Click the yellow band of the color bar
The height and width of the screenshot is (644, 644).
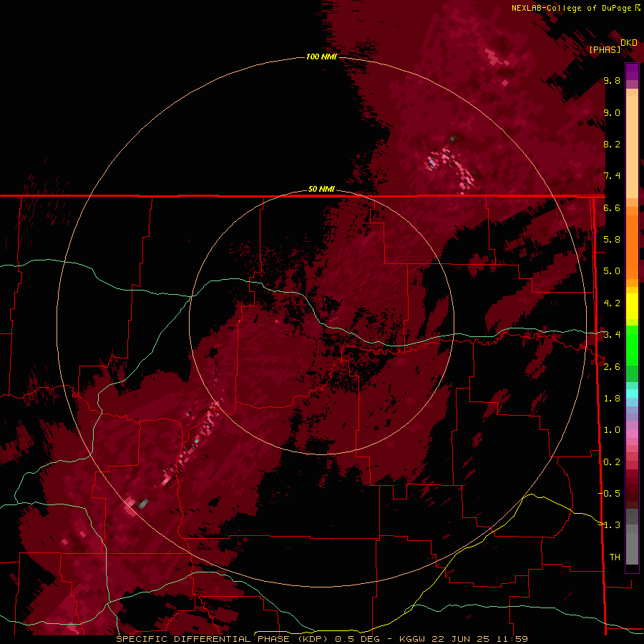point(632,306)
